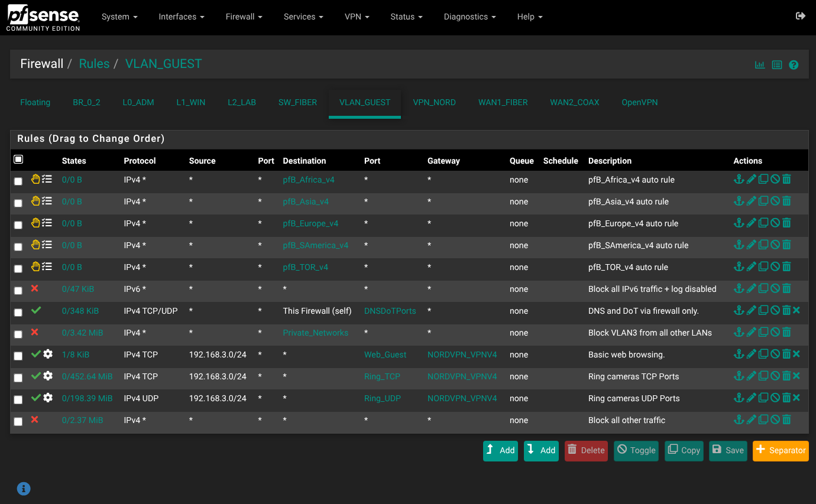
Task: Disable the pfB_SAmerica_v4 auto rule icon
Action: pyautogui.click(x=775, y=245)
